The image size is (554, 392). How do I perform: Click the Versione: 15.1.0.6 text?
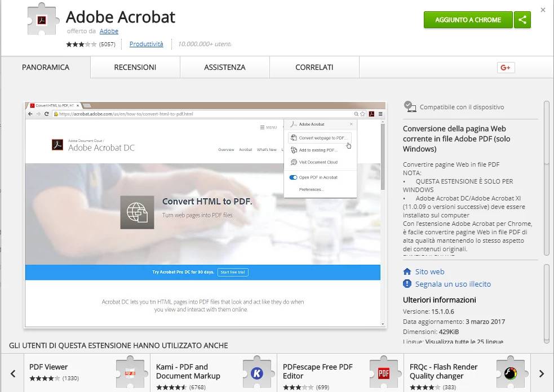click(428, 311)
